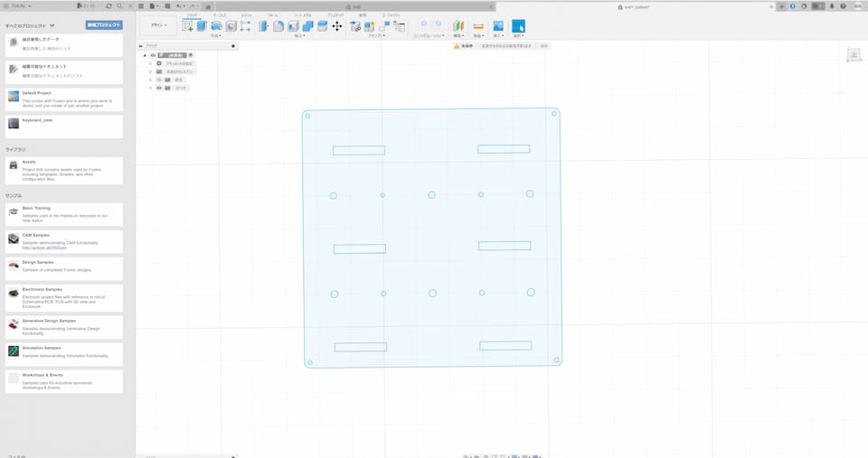Image resolution: width=868 pixels, height=458 pixels.
Task: Open the Insert image tool icon
Action: 497,26
